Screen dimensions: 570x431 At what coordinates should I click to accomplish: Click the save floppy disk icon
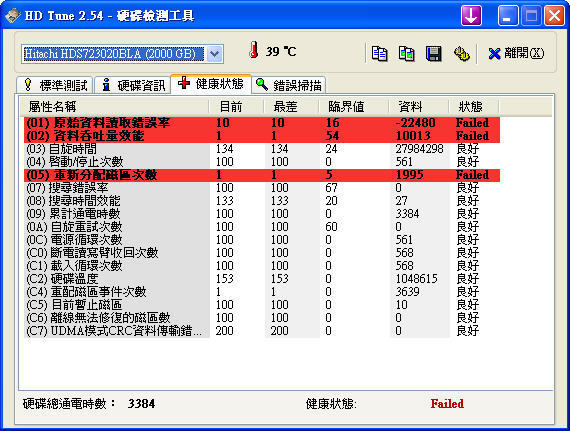[433, 54]
